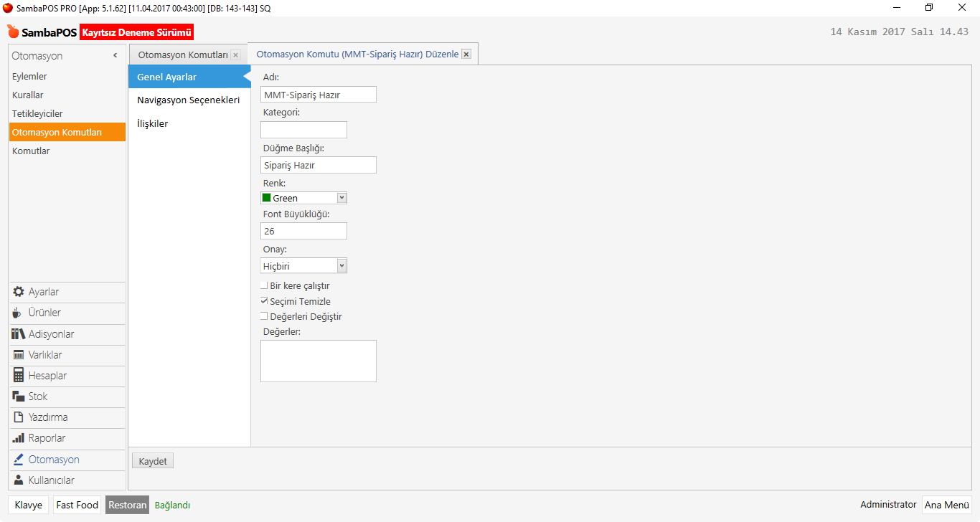This screenshot has height=522, width=980.
Task: Enable the Bir kere çalıştır checkbox
Action: [264, 285]
